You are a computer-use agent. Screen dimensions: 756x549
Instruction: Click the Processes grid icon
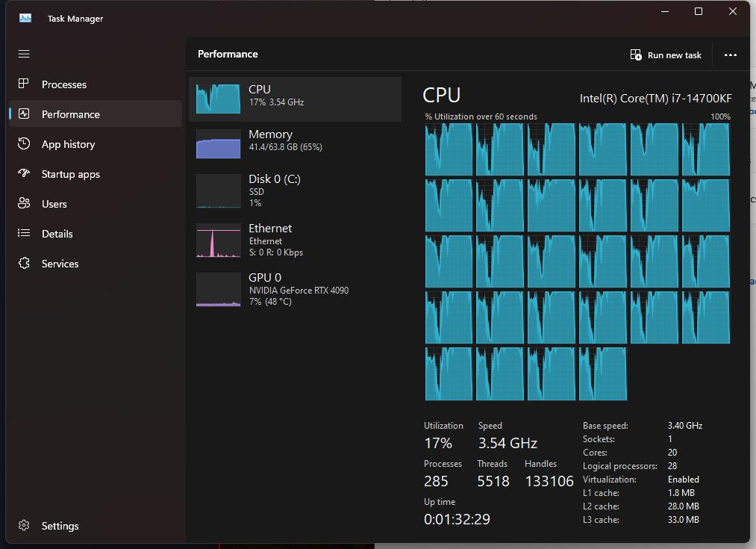(x=24, y=84)
